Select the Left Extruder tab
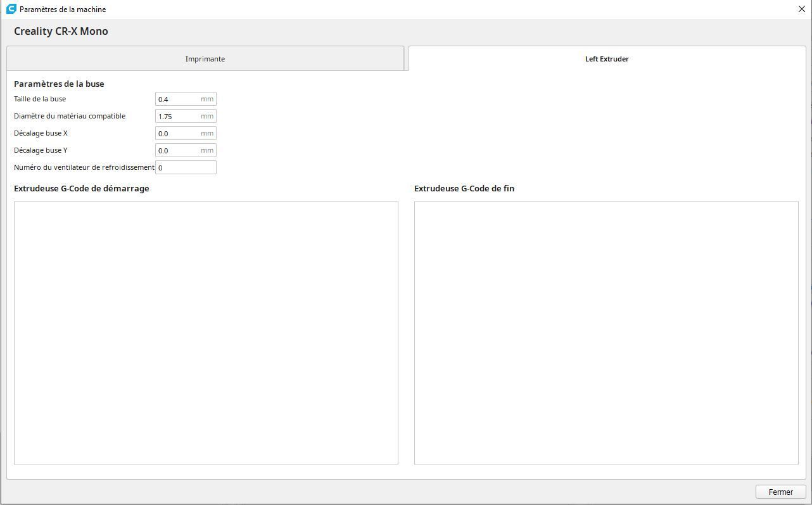Viewport: 812px width, 505px height. click(607, 58)
